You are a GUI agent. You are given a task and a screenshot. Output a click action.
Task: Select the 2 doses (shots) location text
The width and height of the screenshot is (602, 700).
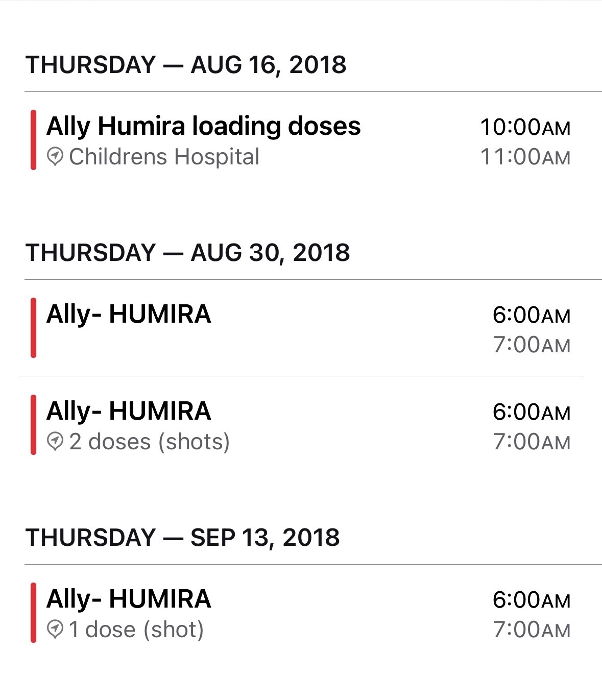149,442
